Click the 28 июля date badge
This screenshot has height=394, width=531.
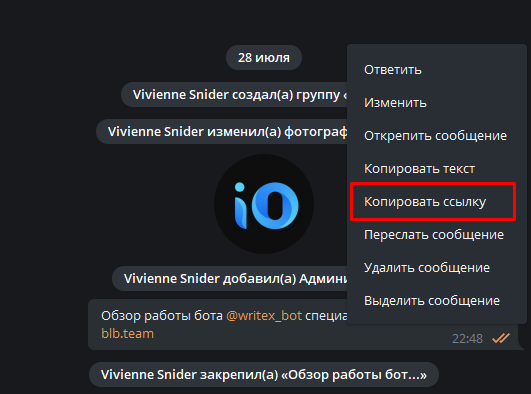point(264,58)
